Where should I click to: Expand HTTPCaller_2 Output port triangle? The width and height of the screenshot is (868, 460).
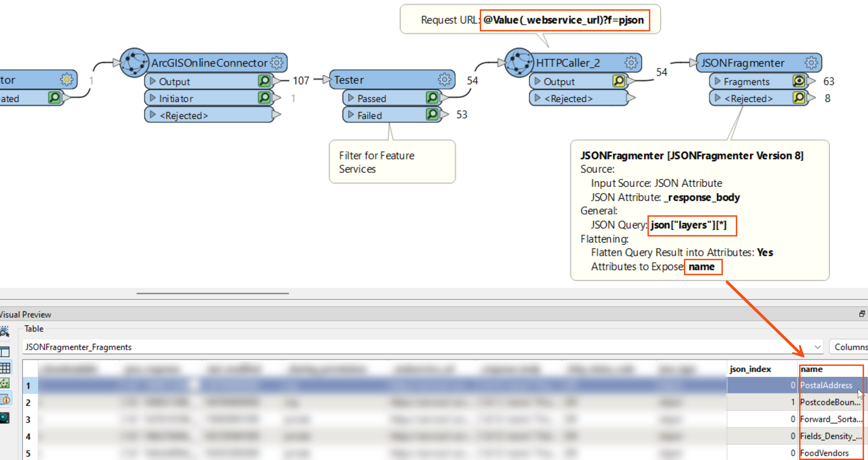click(x=537, y=81)
